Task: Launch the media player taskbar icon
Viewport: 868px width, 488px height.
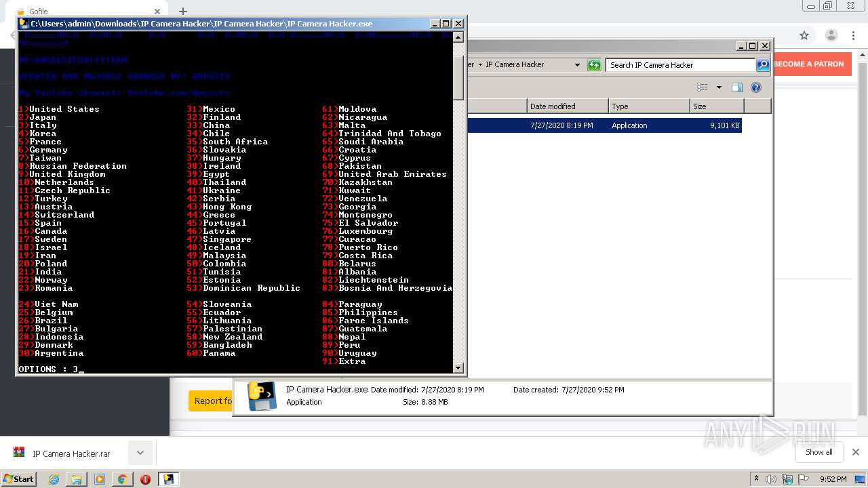Action: [x=100, y=479]
